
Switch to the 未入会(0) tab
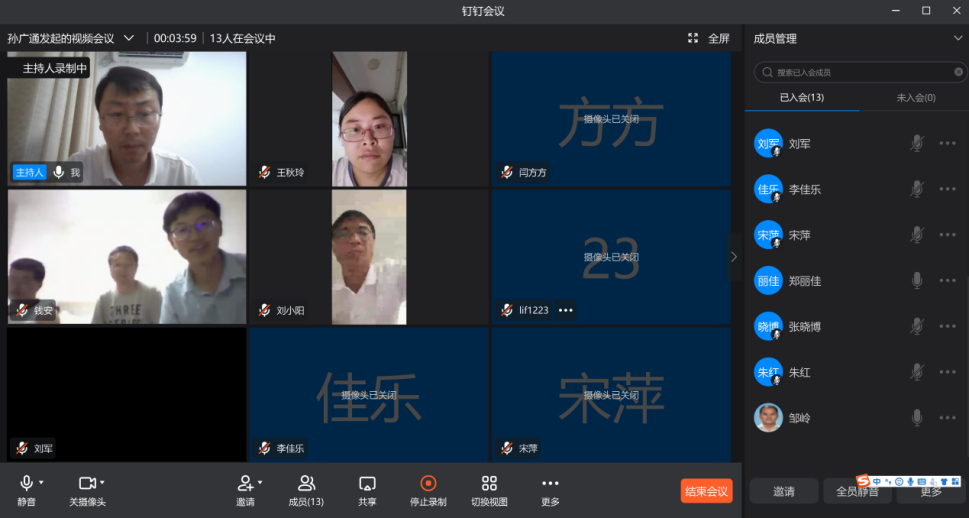(915, 97)
